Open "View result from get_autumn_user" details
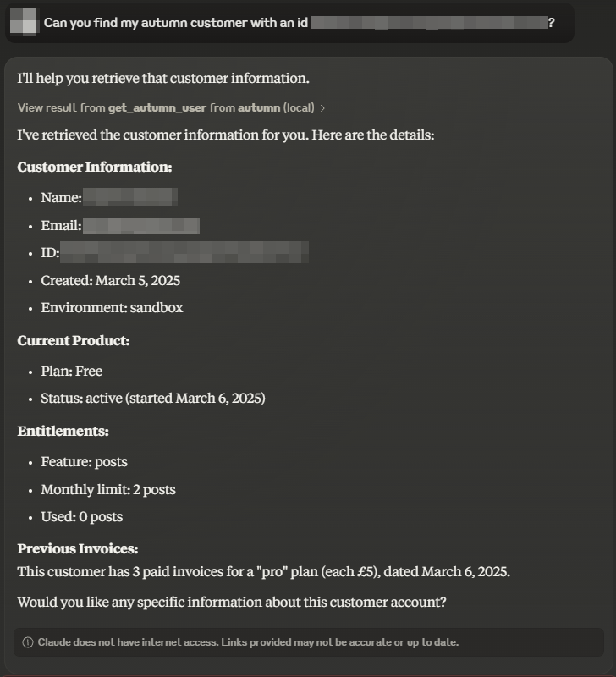 [x=166, y=108]
